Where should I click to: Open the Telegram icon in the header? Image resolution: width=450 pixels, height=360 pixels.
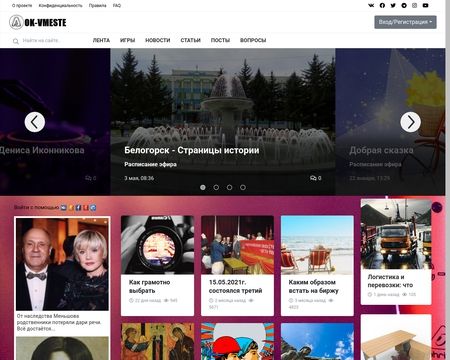404,5
